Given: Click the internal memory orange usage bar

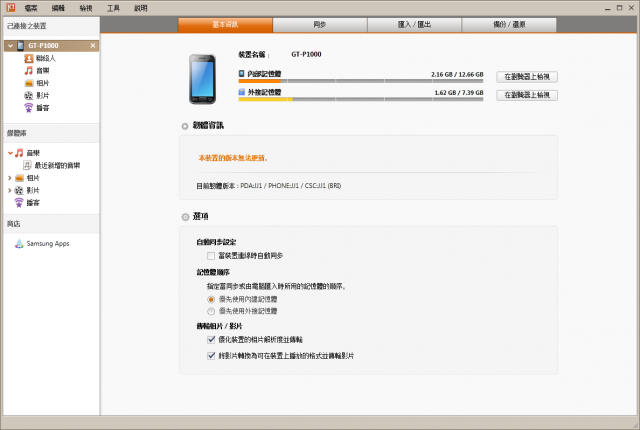Looking at the screenshot, I should point(260,81).
